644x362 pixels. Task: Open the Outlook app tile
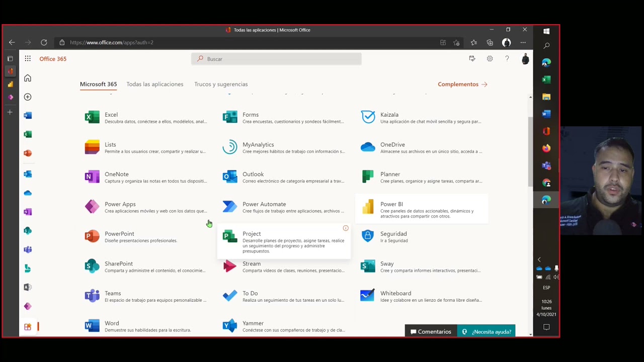click(x=284, y=177)
